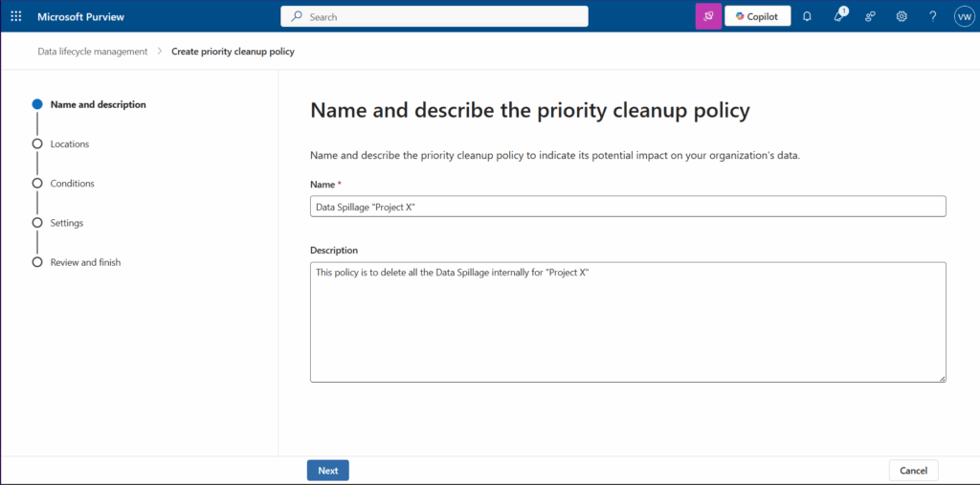Open the notifications bell
The width and height of the screenshot is (980, 485).
pos(807,16)
